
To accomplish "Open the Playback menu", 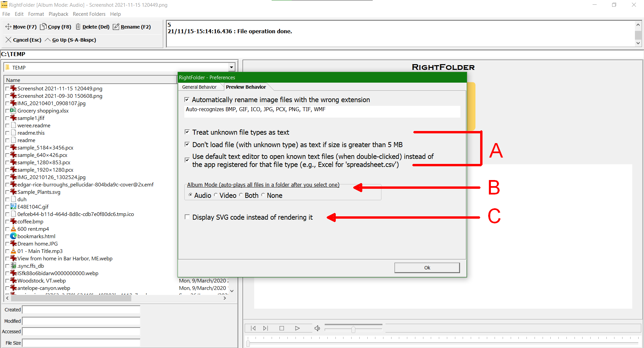I will (58, 14).
